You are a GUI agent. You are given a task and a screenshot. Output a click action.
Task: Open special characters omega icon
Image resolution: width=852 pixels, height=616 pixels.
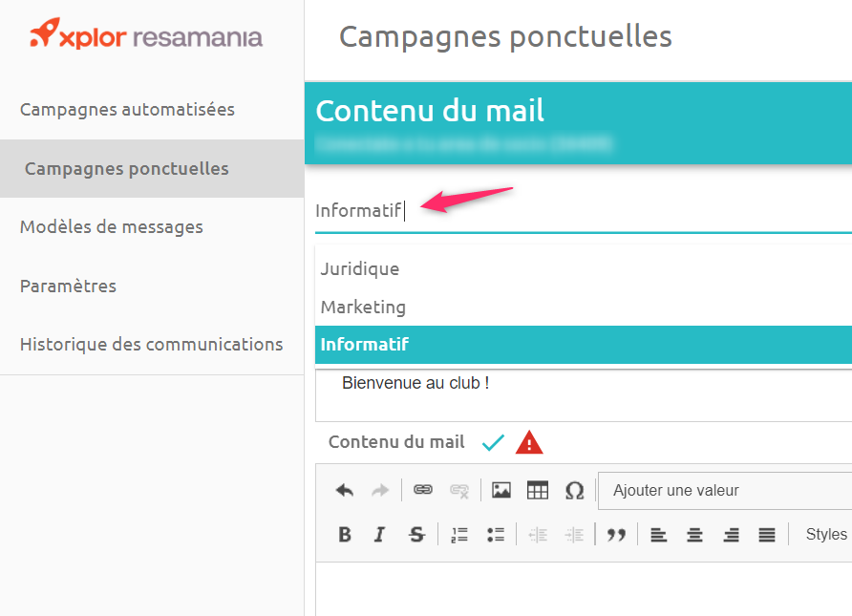click(x=574, y=491)
